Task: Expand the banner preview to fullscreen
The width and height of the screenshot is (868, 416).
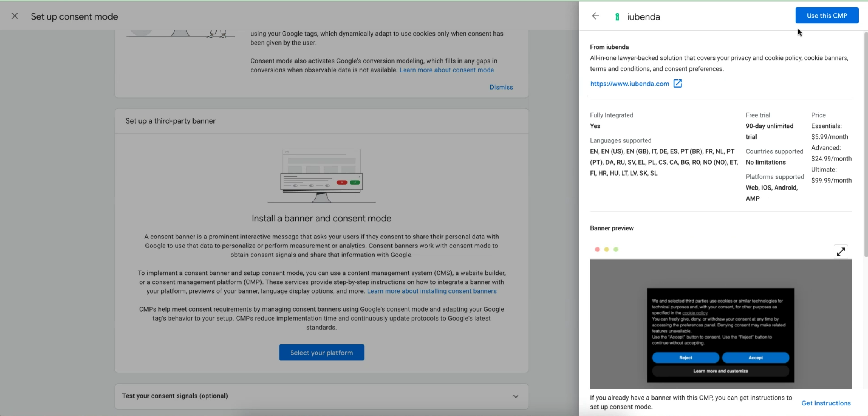Action: click(x=841, y=251)
